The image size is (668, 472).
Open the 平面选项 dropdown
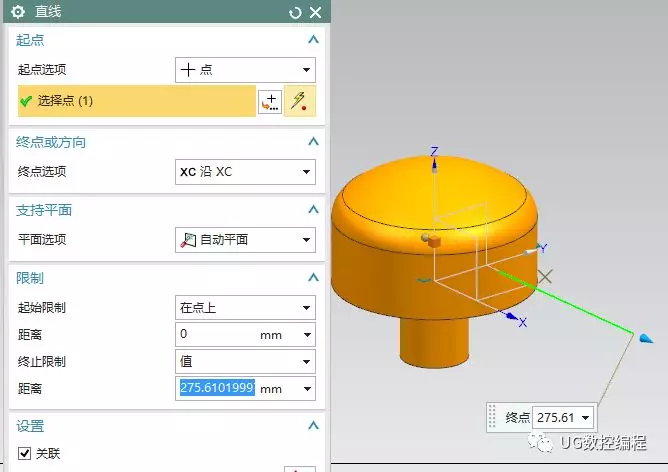[x=245, y=240]
